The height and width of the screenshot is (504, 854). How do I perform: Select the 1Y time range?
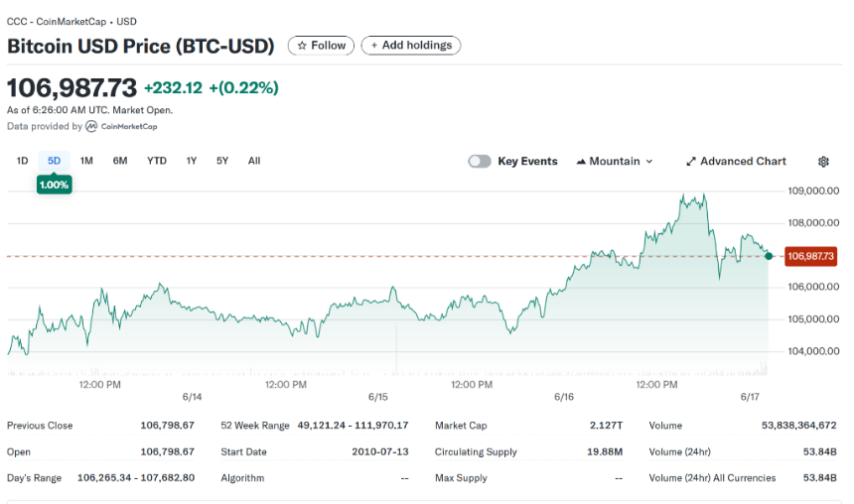coord(192,161)
